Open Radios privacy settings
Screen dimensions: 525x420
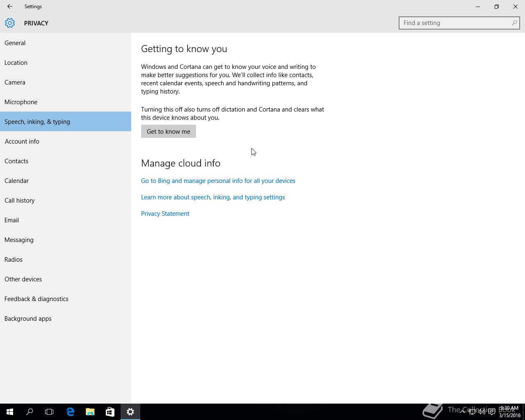coord(66,259)
